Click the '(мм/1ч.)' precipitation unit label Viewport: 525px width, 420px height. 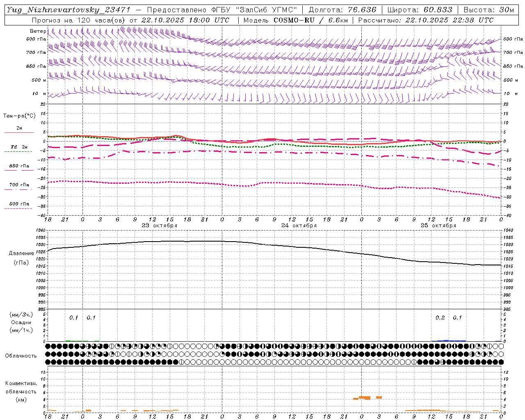21,330
